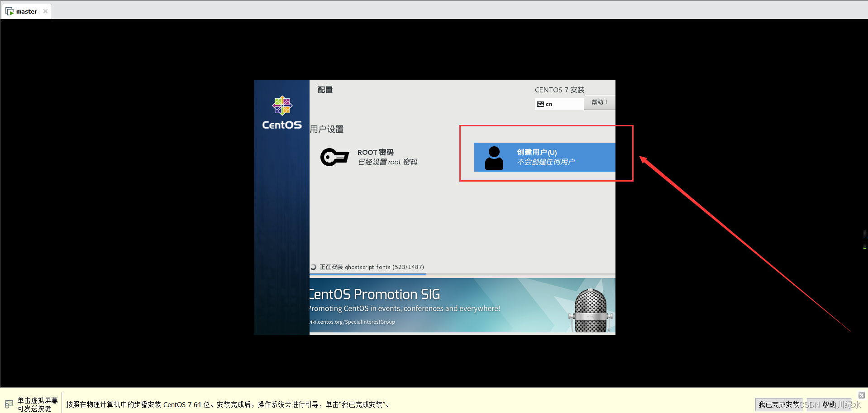The width and height of the screenshot is (868, 413).
Task: Click the key icon for root password
Action: coord(334,157)
